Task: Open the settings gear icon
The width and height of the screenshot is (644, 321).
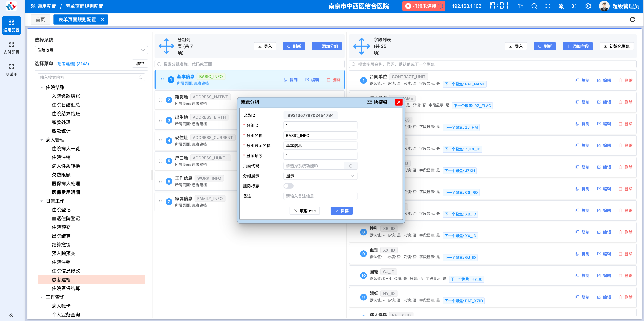Action: pyautogui.click(x=588, y=6)
